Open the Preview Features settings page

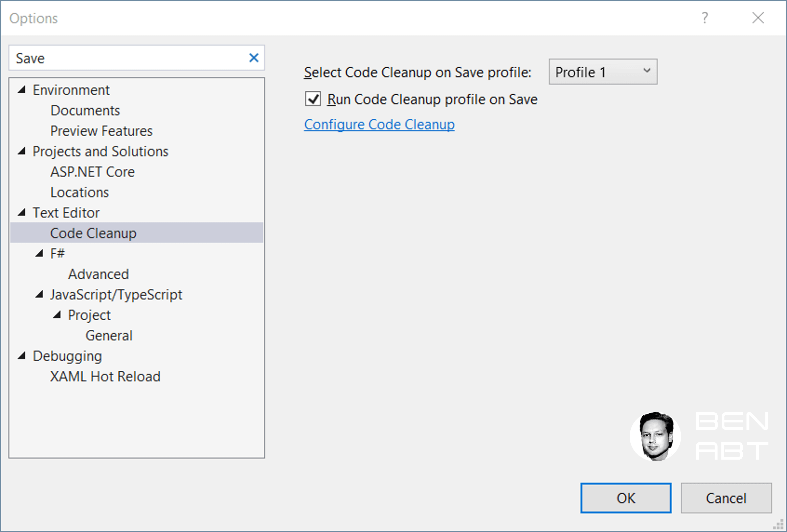coord(101,131)
